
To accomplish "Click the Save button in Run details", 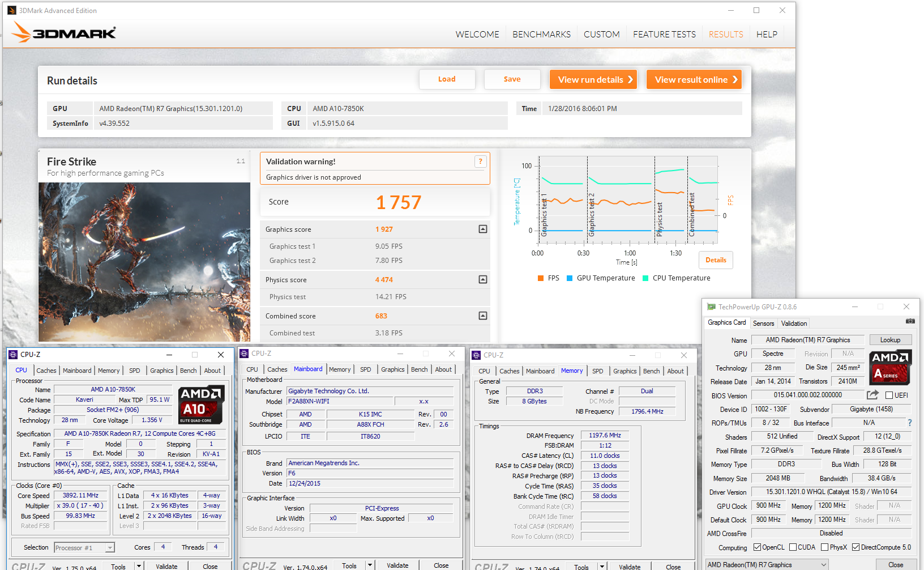I will click(x=512, y=79).
